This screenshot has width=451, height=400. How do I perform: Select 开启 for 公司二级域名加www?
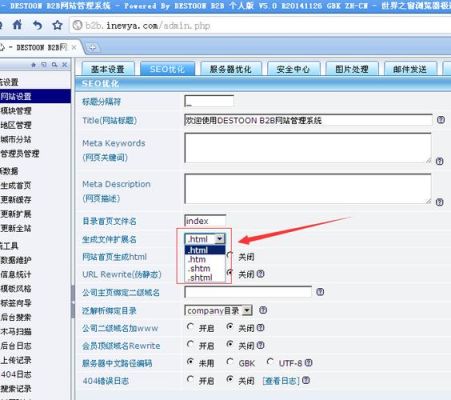coord(190,327)
